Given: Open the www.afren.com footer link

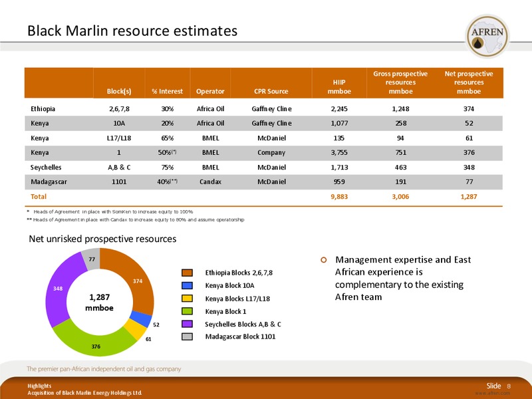Looking at the screenshot, I should [493, 393].
